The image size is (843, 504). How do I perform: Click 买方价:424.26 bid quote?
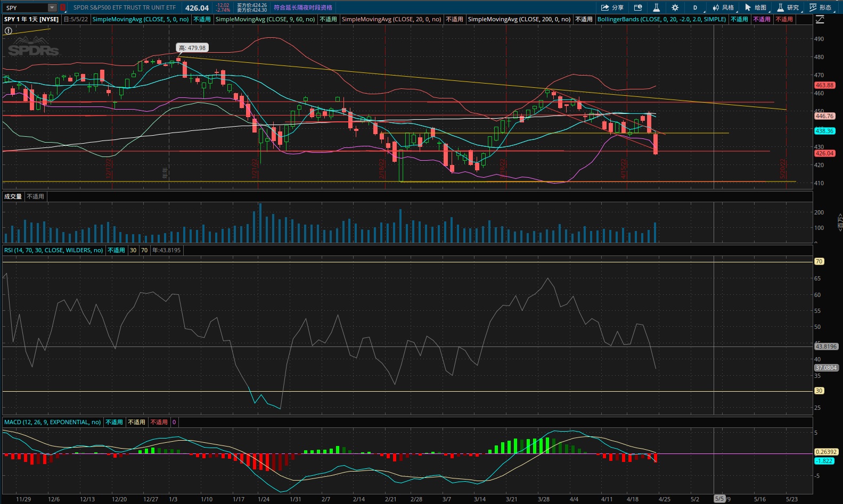252,5
